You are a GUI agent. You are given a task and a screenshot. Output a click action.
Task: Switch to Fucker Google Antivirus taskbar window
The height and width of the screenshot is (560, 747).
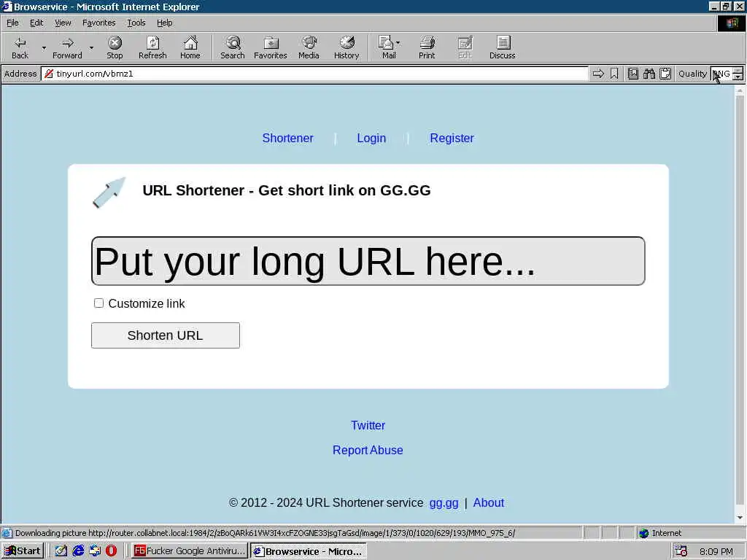pyautogui.click(x=189, y=551)
